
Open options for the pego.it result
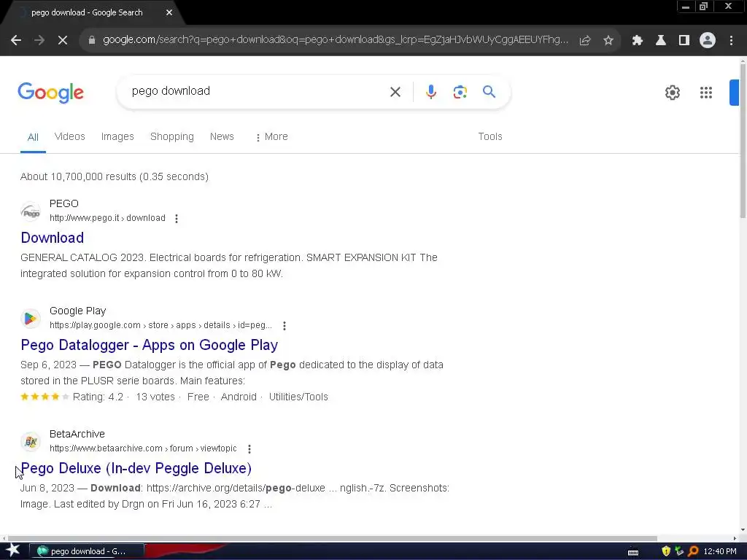(177, 219)
